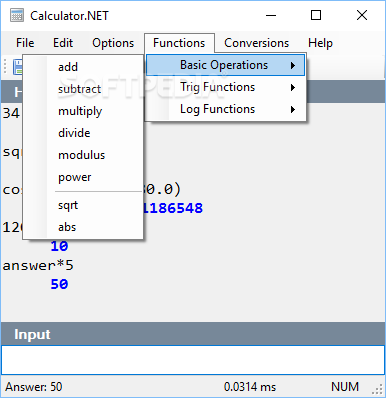Click 'Answer: 50' in the status bar

34,387
